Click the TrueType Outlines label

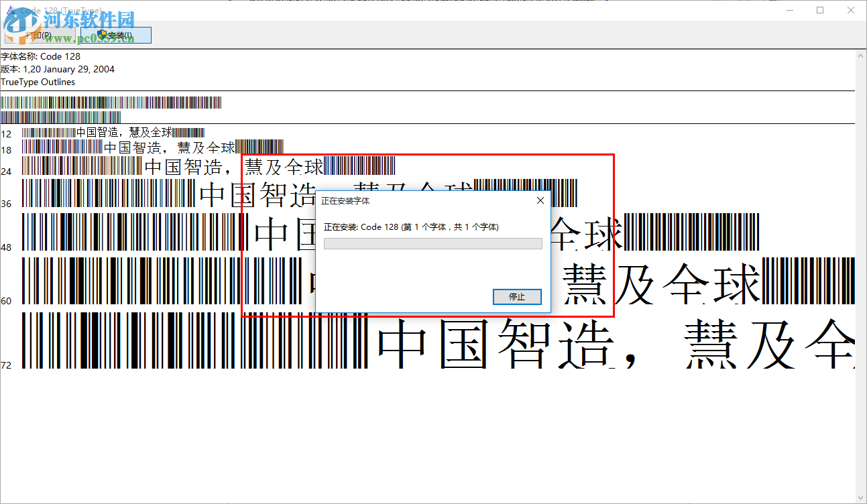click(x=38, y=82)
